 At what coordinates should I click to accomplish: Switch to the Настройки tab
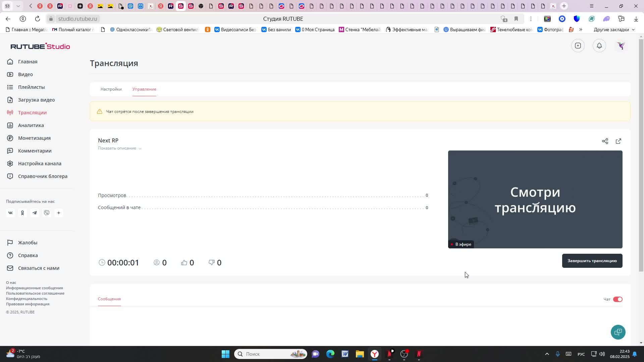111,89
